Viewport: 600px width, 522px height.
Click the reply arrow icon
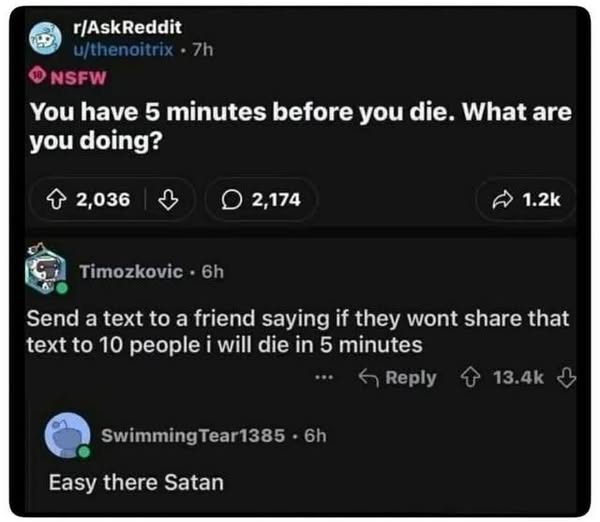tap(368, 378)
